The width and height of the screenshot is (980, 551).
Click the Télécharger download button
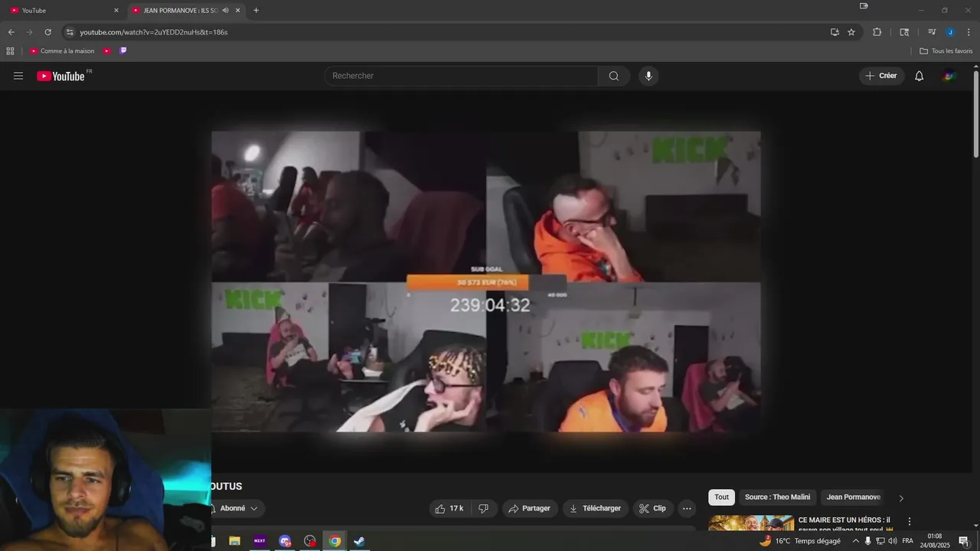pos(596,508)
